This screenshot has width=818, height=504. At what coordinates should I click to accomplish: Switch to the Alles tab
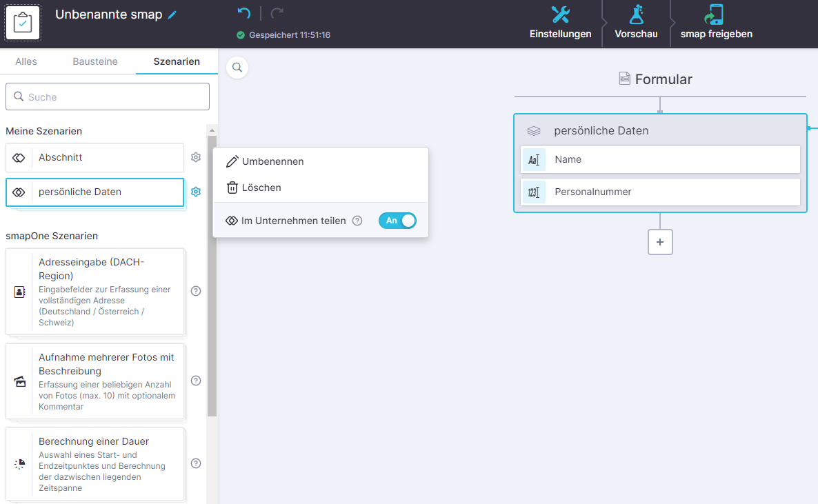click(x=26, y=61)
